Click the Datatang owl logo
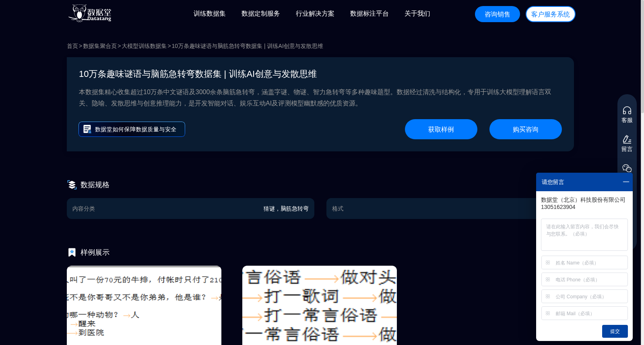The height and width of the screenshot is (345, 644). [x=90, y=13]
